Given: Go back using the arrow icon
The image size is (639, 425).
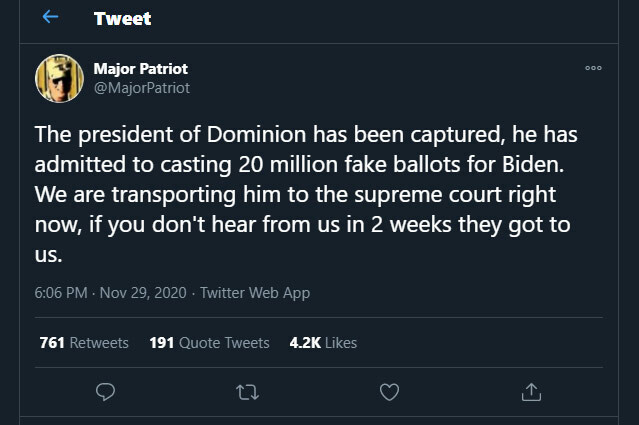Looking at the screenshot, I should tap(50, 18).
